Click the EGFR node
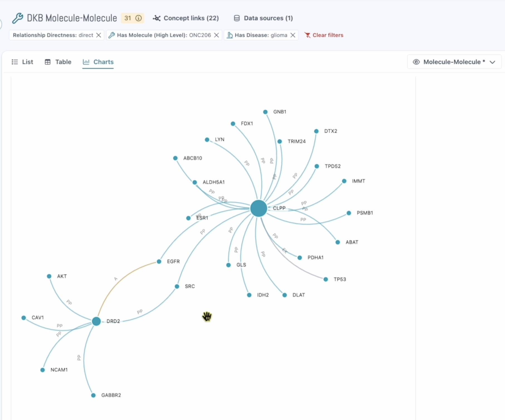The image size is (505, 420). (159, 262)
